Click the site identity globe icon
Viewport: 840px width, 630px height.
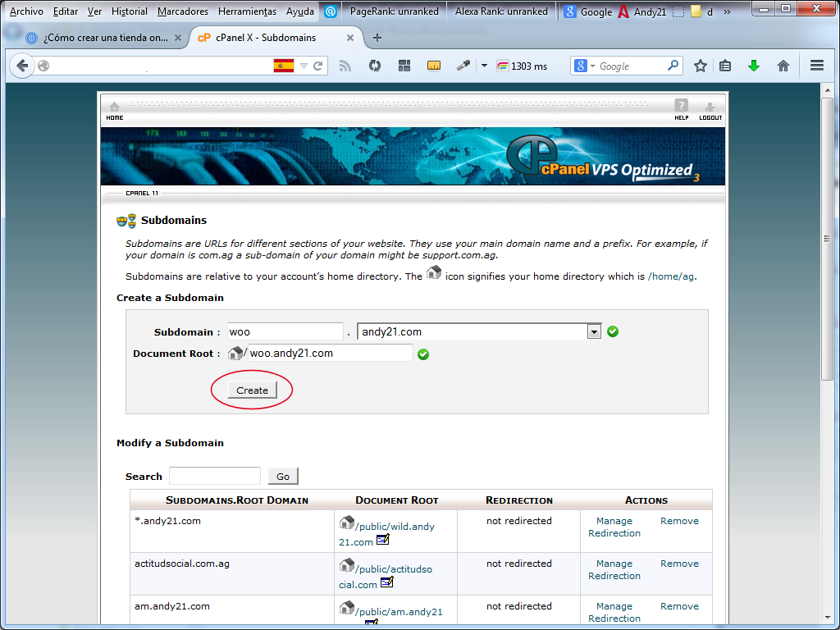(44, 66)
